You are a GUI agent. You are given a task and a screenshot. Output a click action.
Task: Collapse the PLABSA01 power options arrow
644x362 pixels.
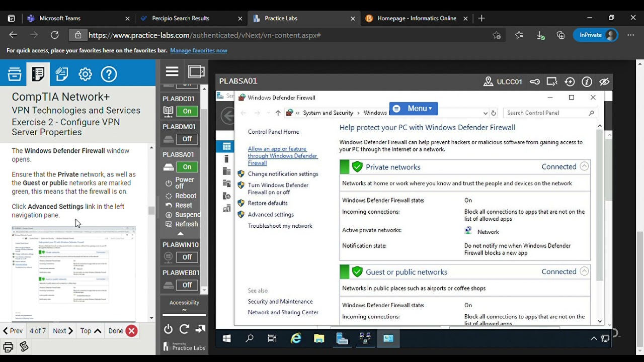pyautogui.click(x=181, y=234)
